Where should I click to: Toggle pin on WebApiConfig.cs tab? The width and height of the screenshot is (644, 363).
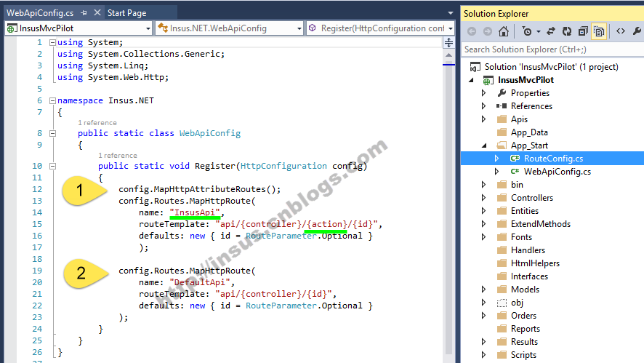click(84, 13)
